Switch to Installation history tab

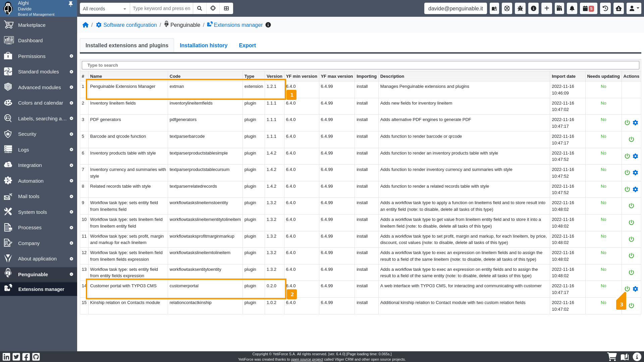[203, 45]
